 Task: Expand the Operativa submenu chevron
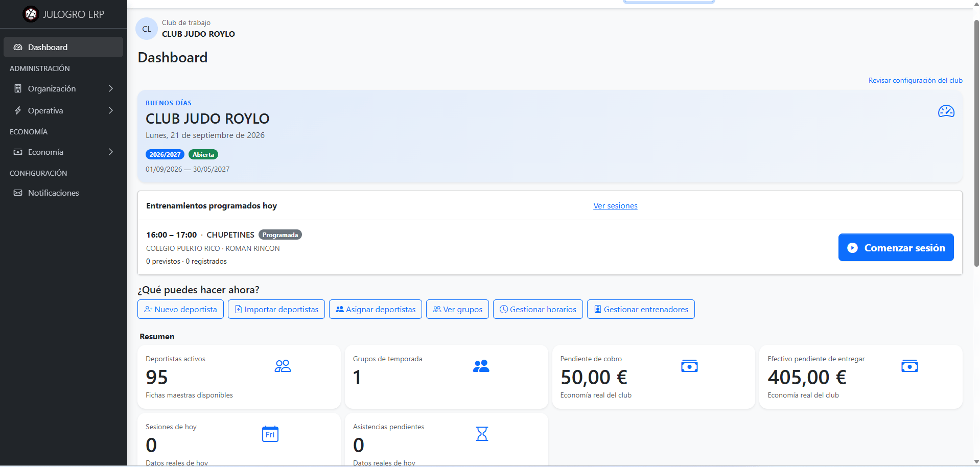tap(111, 110)
